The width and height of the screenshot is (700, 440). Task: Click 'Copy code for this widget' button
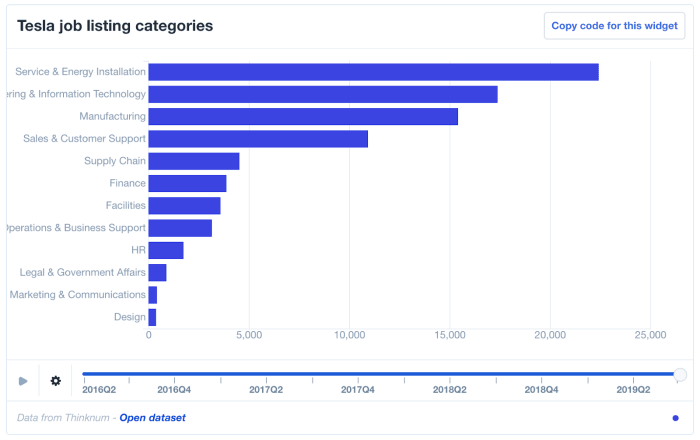(x=614, y=26)
